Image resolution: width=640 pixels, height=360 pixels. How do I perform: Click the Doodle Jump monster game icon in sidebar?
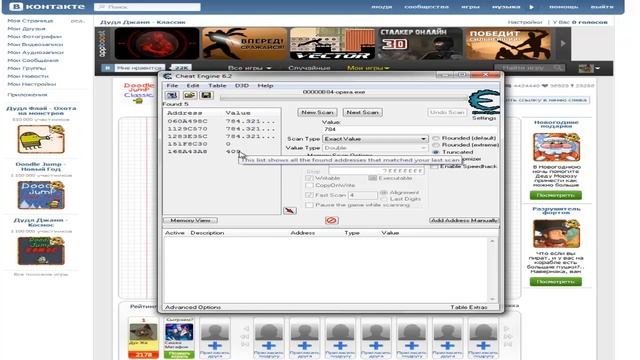coord(41,139)
